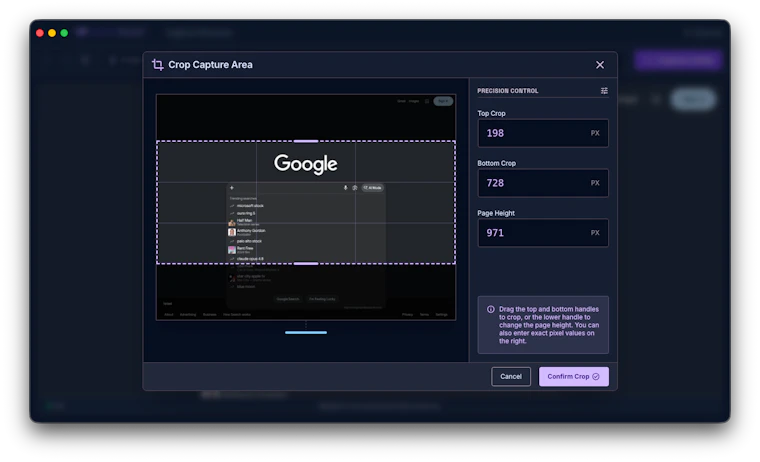Open the Precision Control sliders icon
Viewport: 760px width, 462px height.
(604, 91)
